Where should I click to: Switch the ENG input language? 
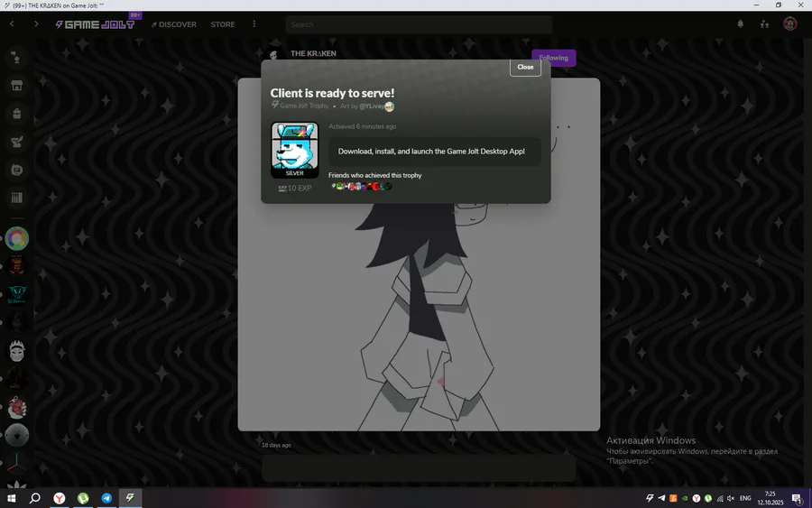pos(745,498)
